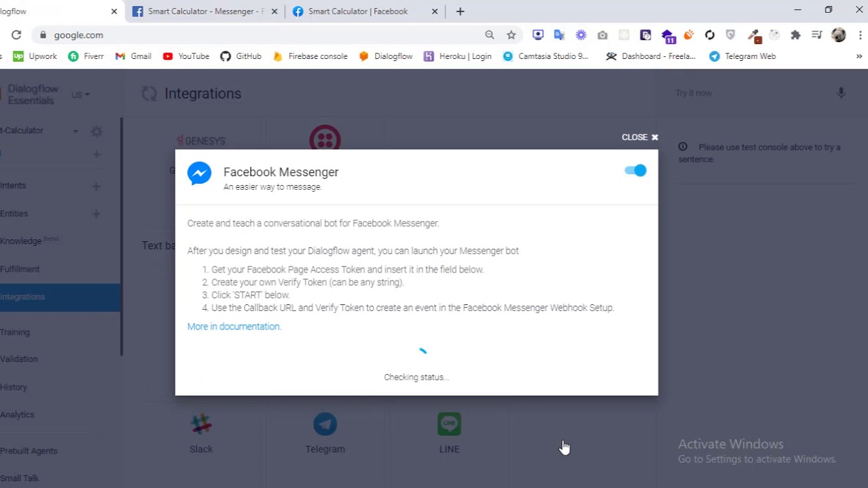The image size is (868, 488).
Task: Open the media control playlist icon
Action: (x=817, y=35)
